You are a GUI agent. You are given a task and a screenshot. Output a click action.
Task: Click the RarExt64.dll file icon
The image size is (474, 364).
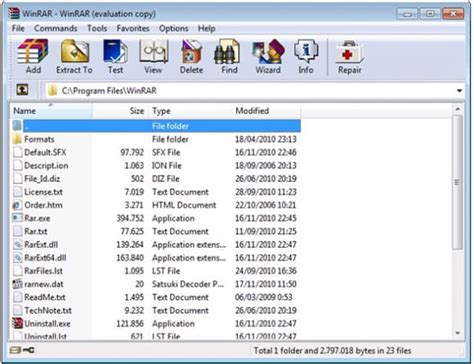tap(17, 258)
